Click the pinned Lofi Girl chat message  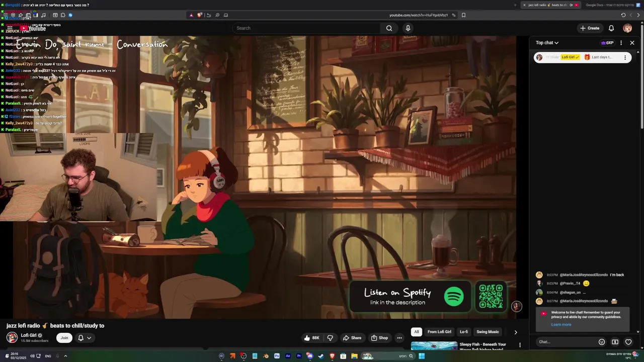pos(583,57)
